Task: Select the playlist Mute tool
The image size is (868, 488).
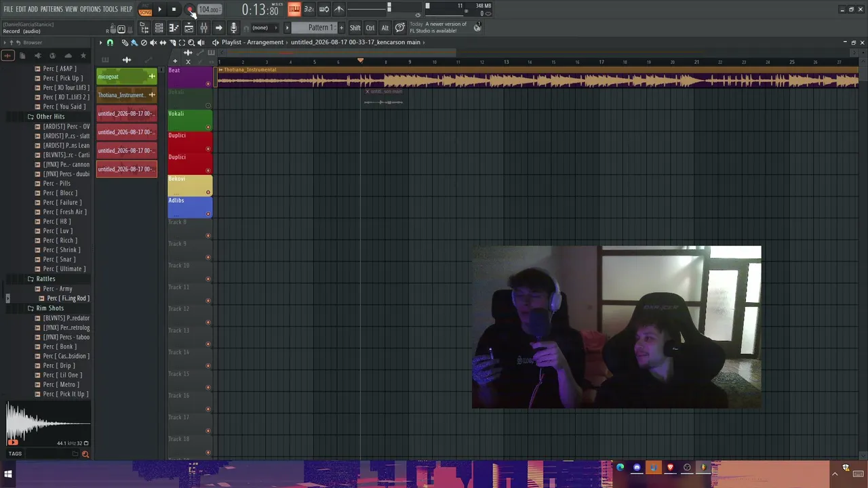Action: point(153,43)
